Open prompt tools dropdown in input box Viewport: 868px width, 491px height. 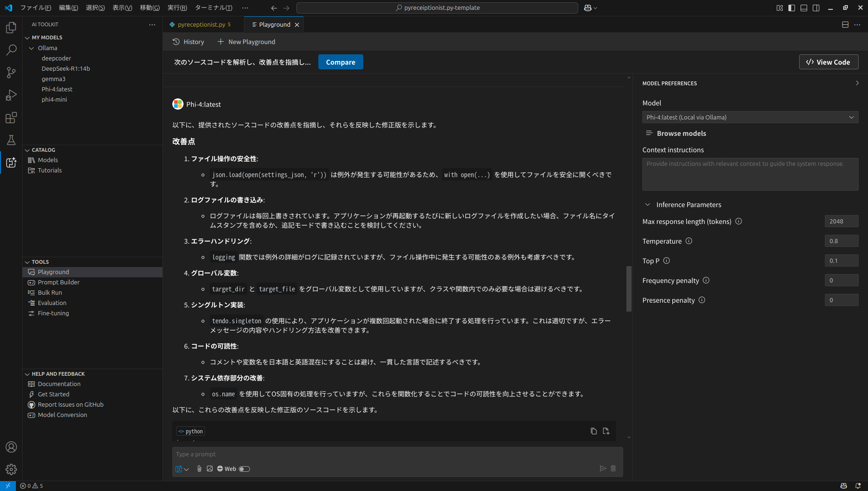click(182, 469)
